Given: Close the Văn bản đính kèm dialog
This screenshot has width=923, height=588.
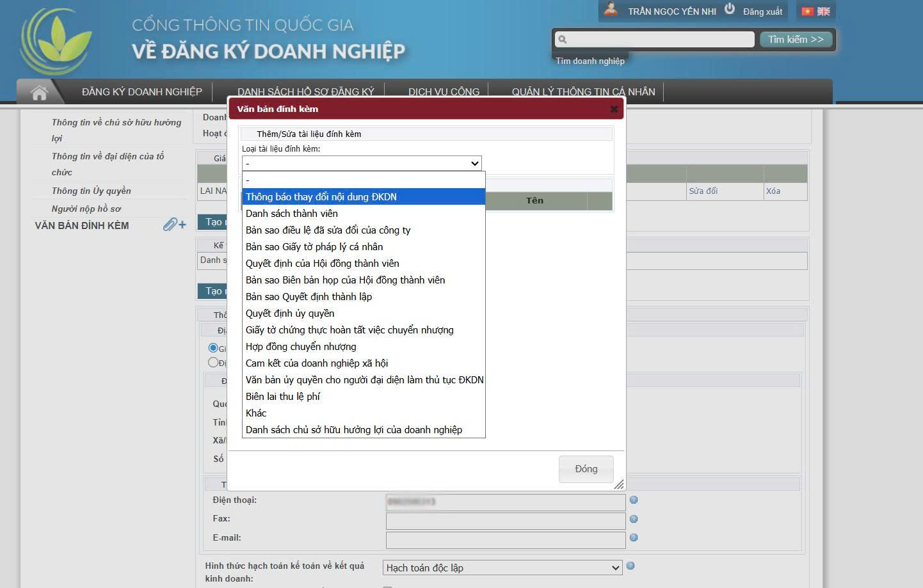Looking at the screenshot, I should pos(613,109).
